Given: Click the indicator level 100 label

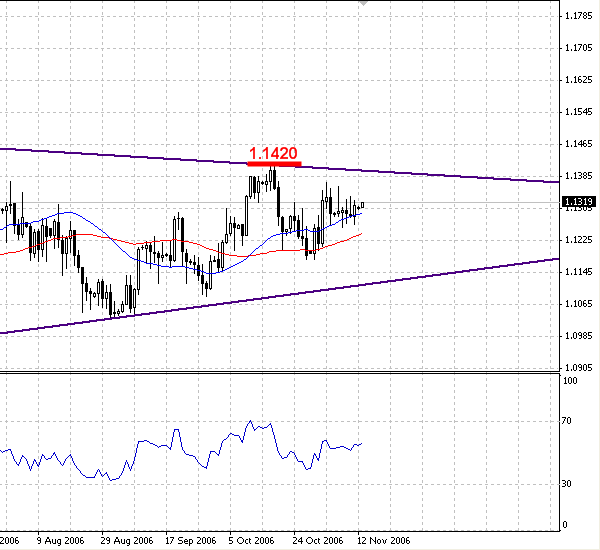Looking at the screenshot, I should 570,381.
